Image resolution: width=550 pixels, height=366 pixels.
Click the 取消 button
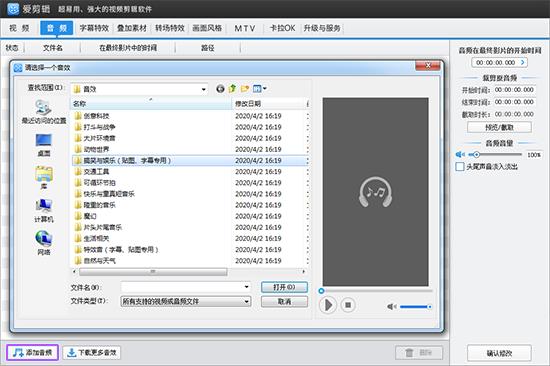coord(284,301)
